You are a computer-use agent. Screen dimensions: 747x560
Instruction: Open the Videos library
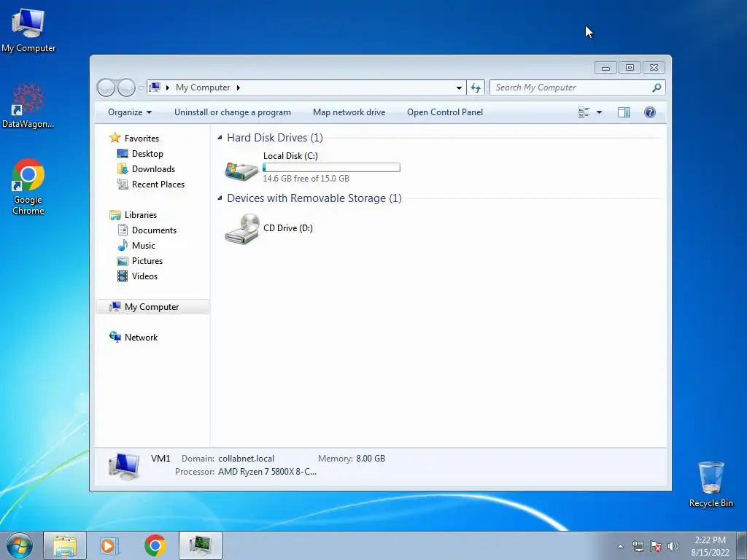click(x=144, y=276)
